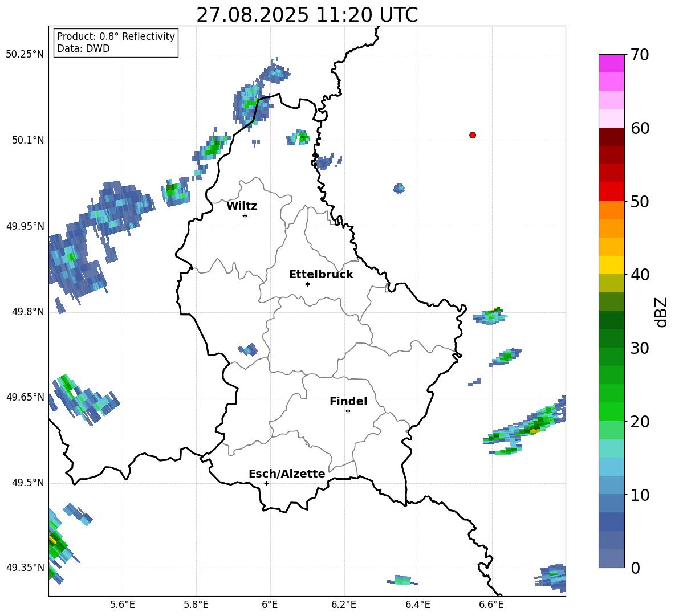Select the Wiltz city label

pyautogui.click(x=242, y=206)
